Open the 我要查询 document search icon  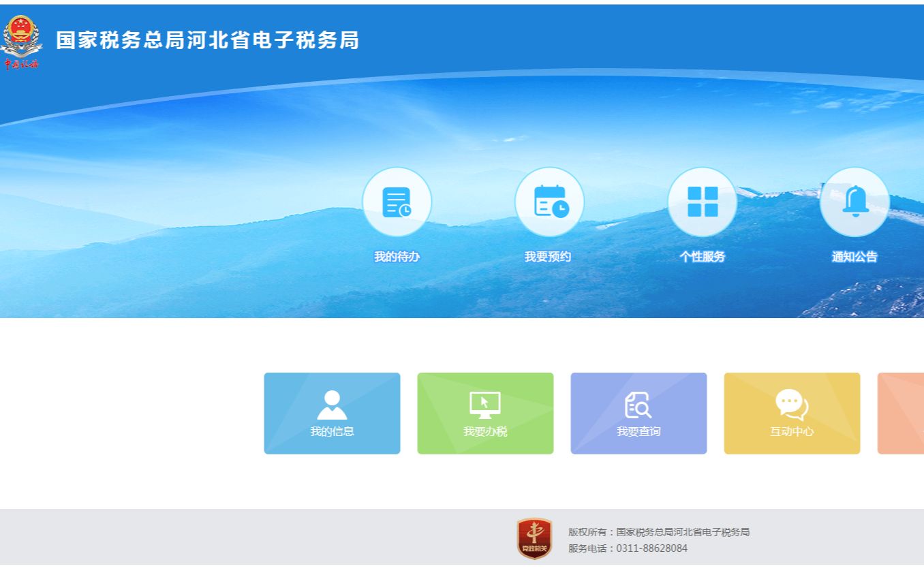point(638,402)
